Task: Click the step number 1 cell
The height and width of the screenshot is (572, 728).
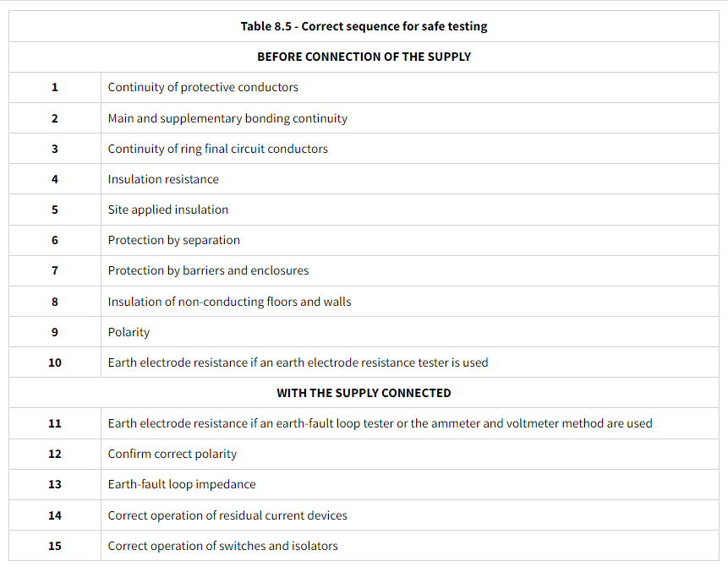Action: pyautogui.click(x=55, y=87)
